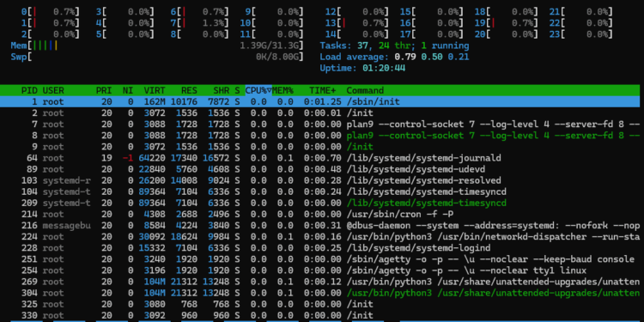Screen dimensions: 644x322
Task: Click the 1.39G/31.3G memory value
Action: coord(270,46)
